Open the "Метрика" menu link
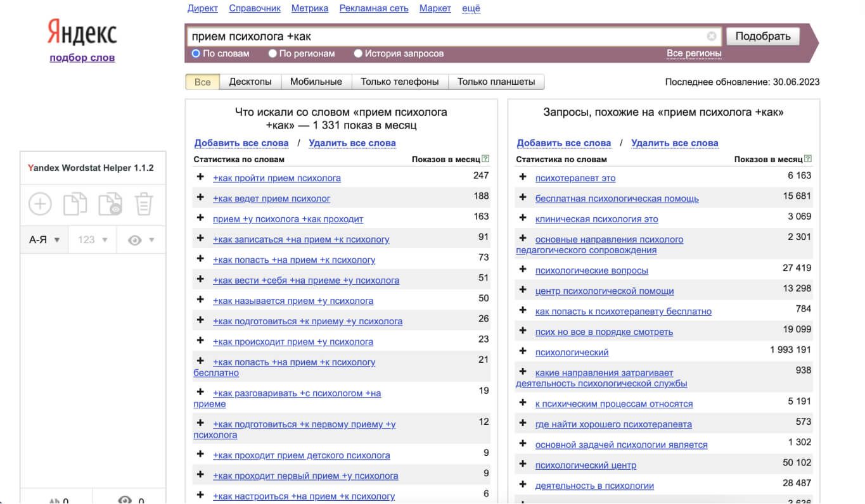 click(x=310, y=8)
